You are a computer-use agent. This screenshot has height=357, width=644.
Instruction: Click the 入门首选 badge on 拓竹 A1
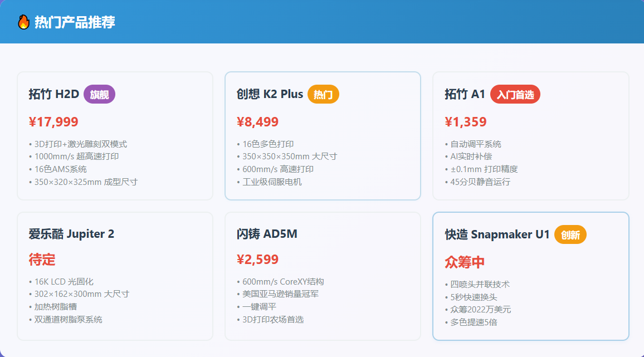tap(515, 94)
